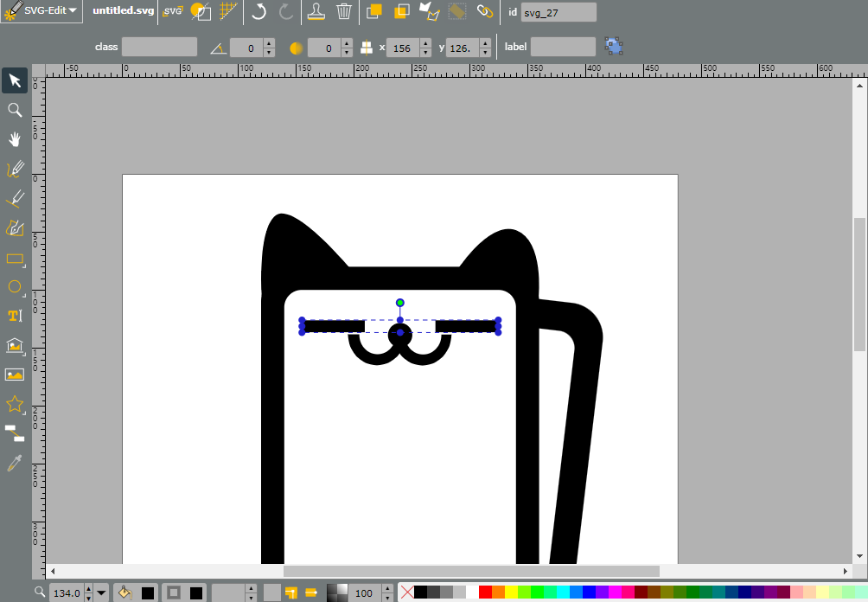Click the stroke width input field
Viewport: 868px width, 602px height.
pos(229,593)
